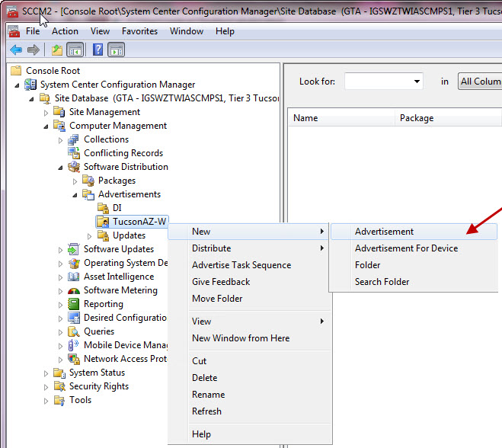Click the System Center Configuration Manager icon

(30, 85)
